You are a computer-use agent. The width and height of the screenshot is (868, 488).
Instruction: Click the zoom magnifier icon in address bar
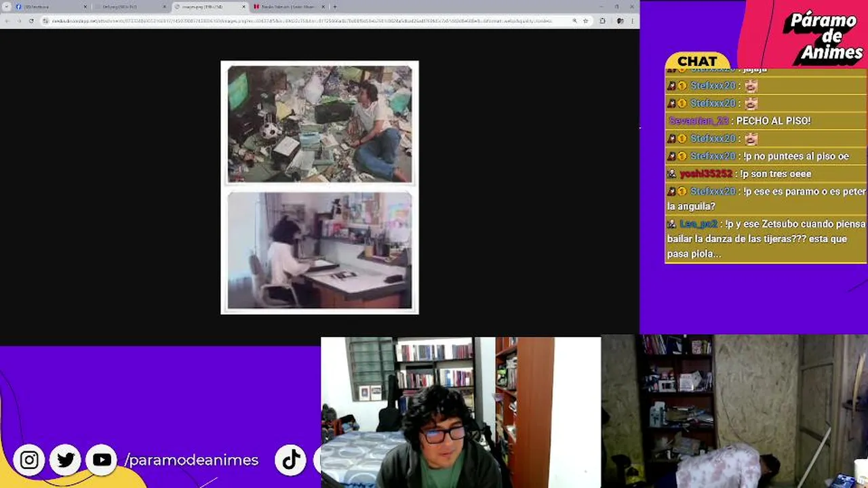coord(574,21)
